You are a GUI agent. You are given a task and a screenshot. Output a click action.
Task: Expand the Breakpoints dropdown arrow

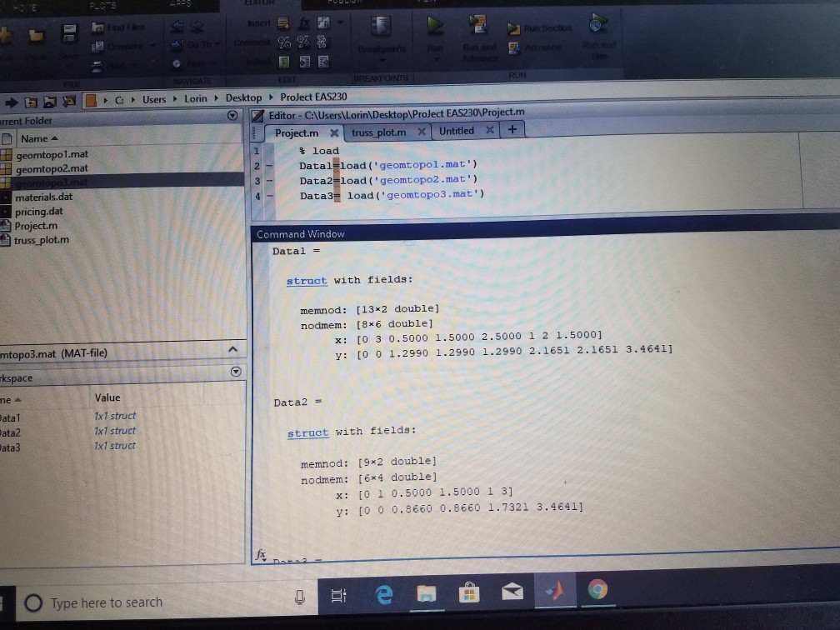(382, 60)
